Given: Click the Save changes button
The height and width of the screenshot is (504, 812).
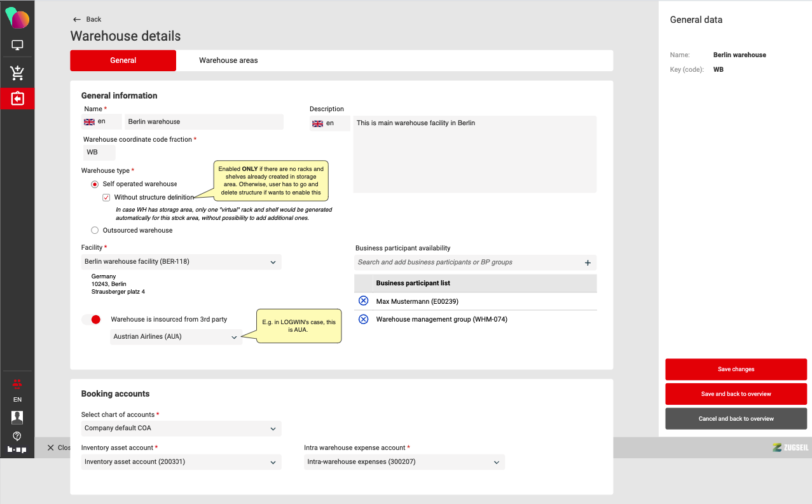Looking at the screenshot, I should 736,369.
